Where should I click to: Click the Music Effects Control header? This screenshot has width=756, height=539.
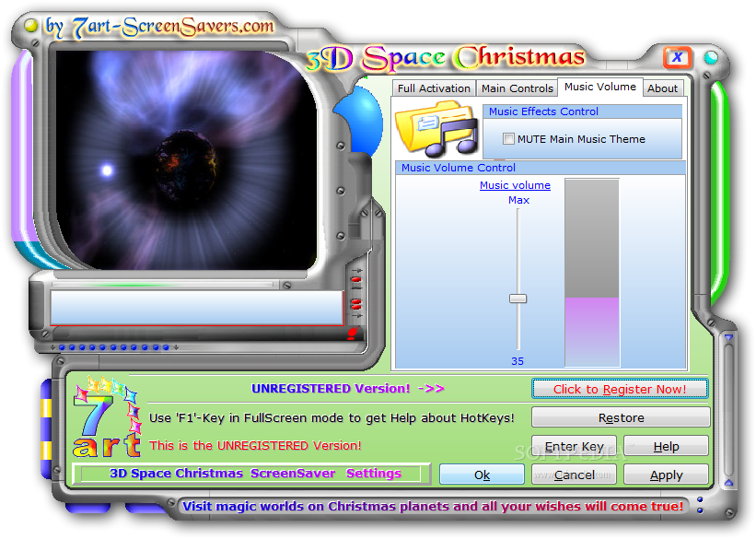click(x=583, y=111)
